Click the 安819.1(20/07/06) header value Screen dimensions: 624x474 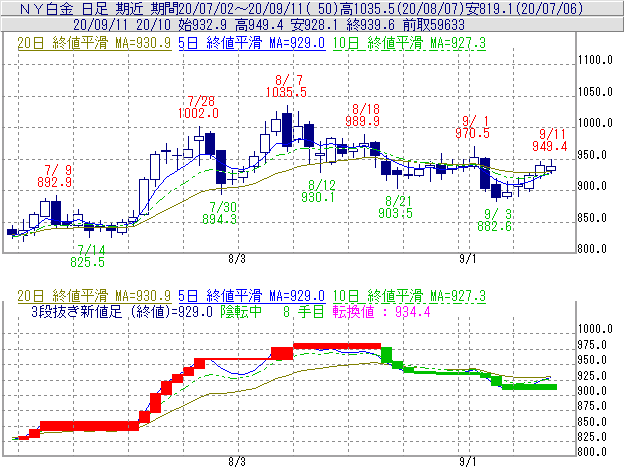tap(524, 8)
